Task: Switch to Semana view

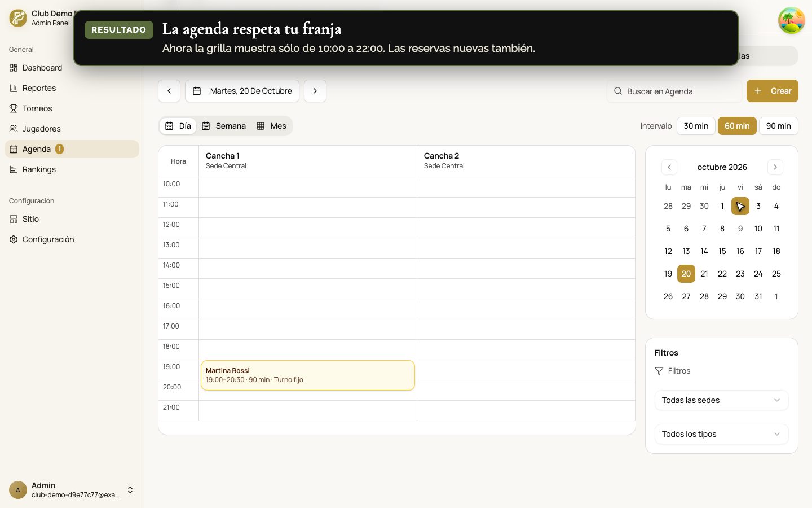Action: tap(224, 126)
